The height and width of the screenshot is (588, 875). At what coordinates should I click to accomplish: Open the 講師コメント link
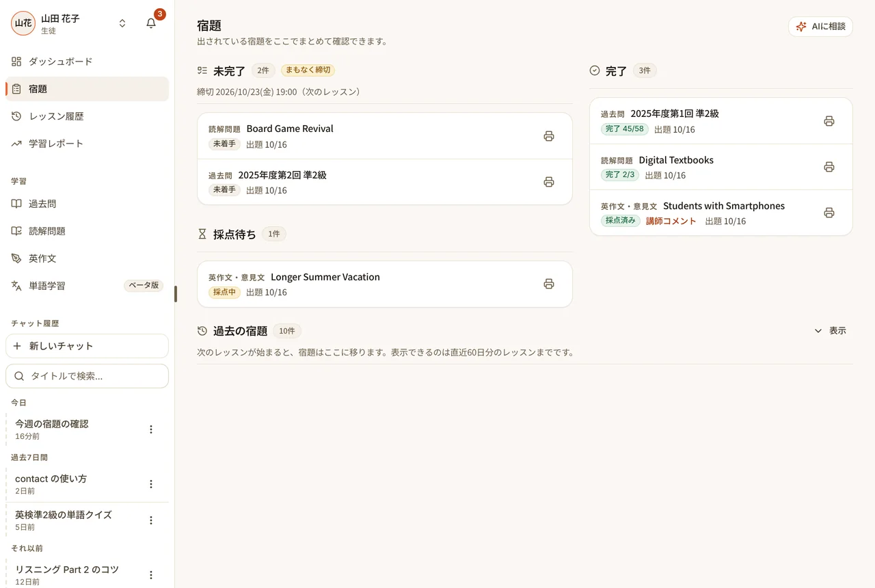(x=671, y=222)
